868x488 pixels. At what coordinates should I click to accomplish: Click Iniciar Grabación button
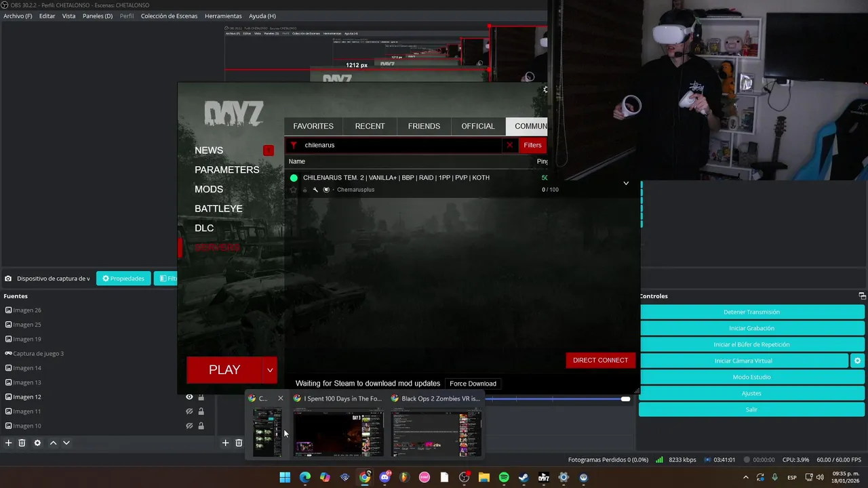[751, 328]
